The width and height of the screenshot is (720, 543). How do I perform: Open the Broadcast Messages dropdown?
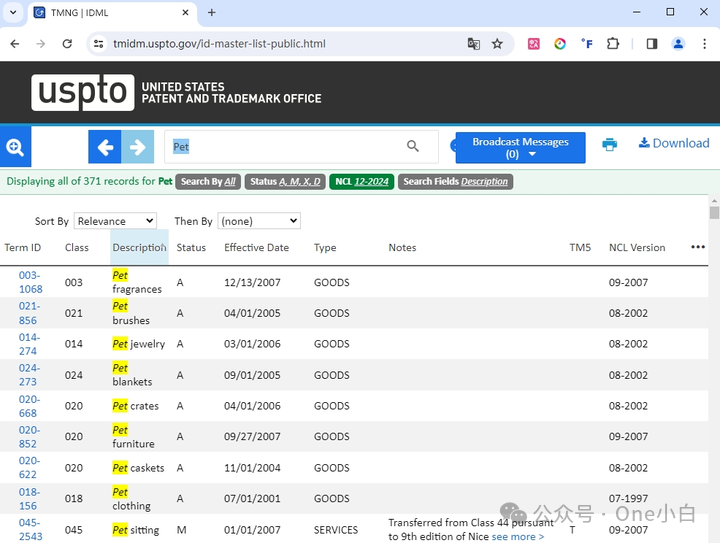coord(520,148)
